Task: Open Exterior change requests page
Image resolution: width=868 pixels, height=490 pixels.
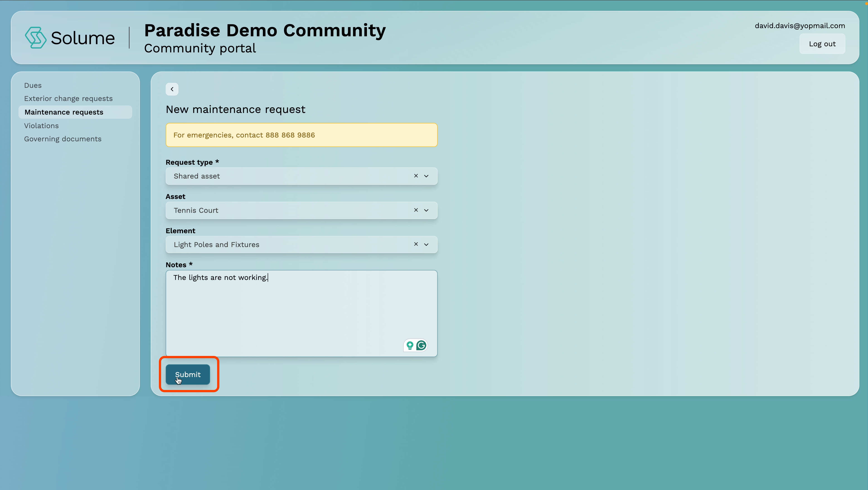Action: click(x=68, y=98)
